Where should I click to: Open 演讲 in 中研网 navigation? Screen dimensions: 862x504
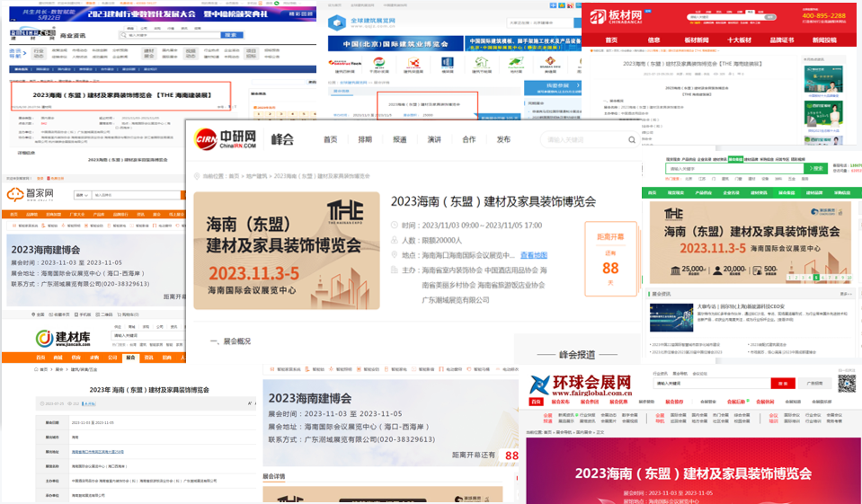434,139
